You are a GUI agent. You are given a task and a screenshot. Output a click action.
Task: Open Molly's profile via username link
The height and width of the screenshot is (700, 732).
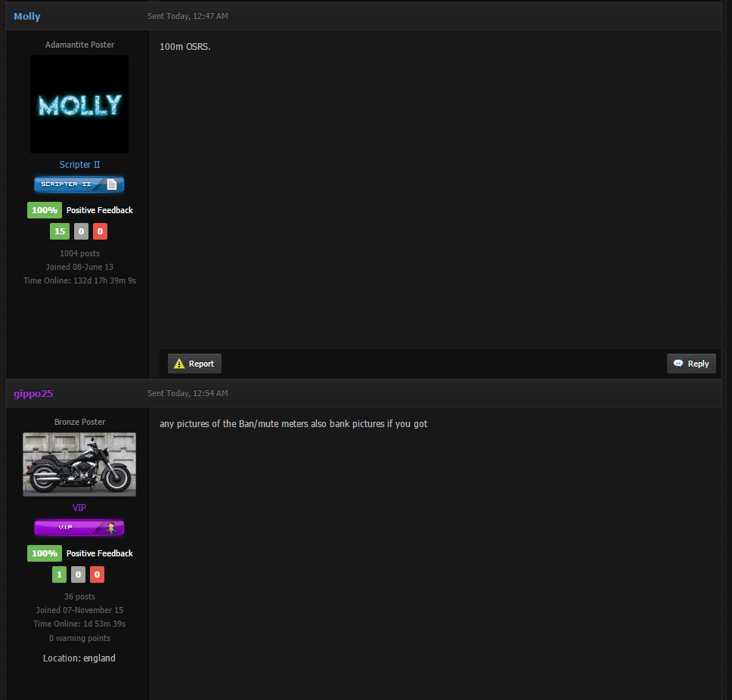(27, 17)
